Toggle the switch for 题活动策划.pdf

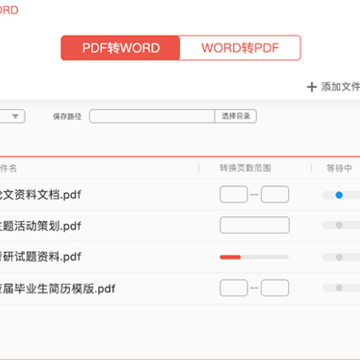tap(341, 225)
